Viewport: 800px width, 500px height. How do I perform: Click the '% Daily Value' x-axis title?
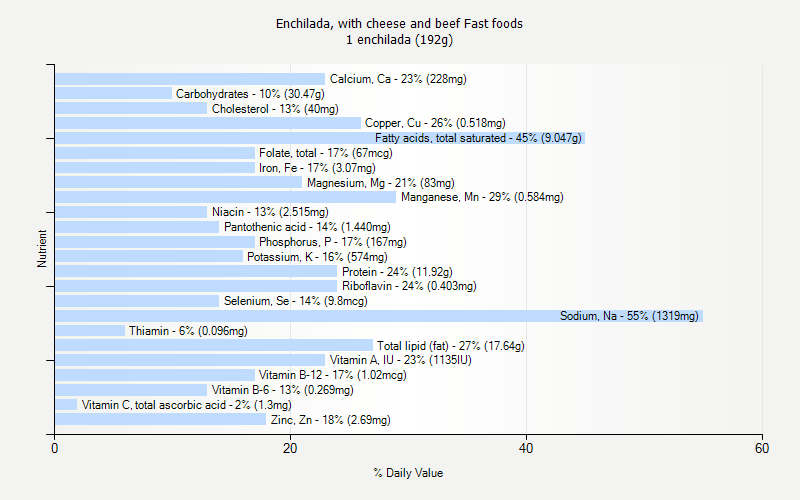point(408,473)
